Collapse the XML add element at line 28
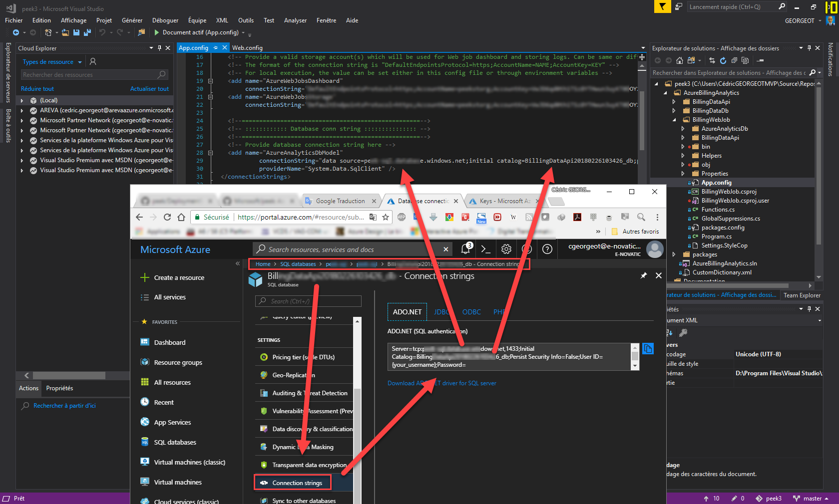 coord(210,153)
